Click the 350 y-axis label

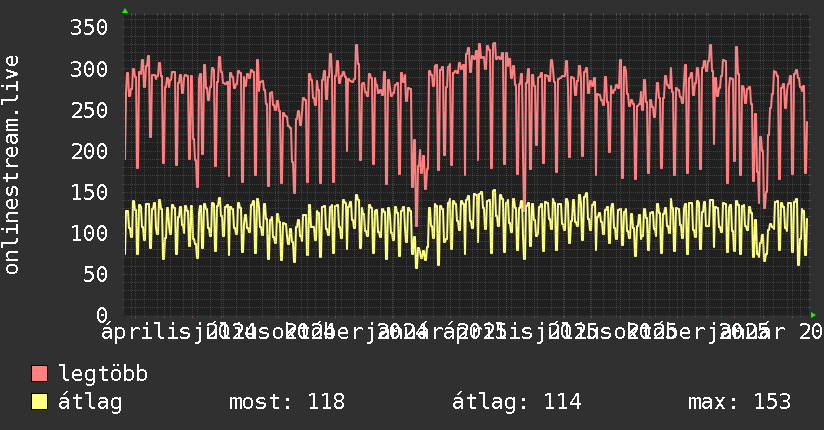[89, 27]
